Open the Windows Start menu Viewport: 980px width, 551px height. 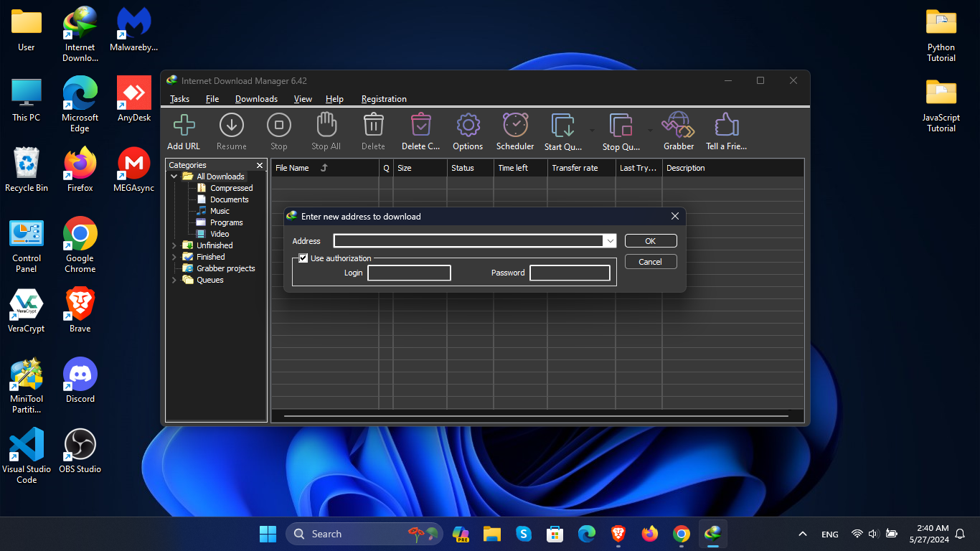[x=268, y=534]
